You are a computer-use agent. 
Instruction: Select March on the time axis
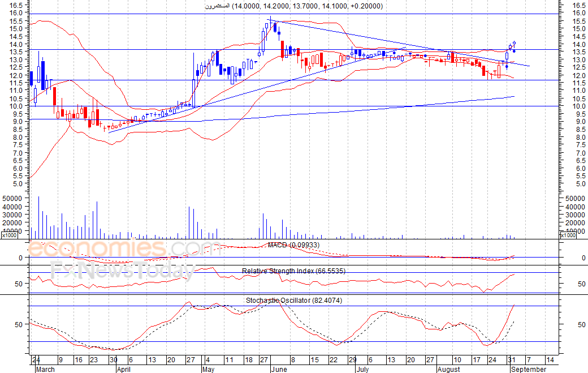point(44,369)
